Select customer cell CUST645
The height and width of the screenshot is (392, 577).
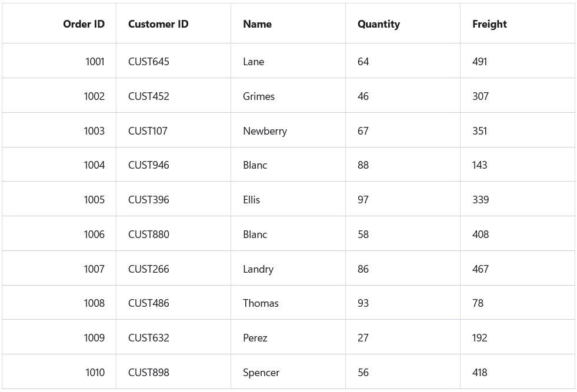149,62
